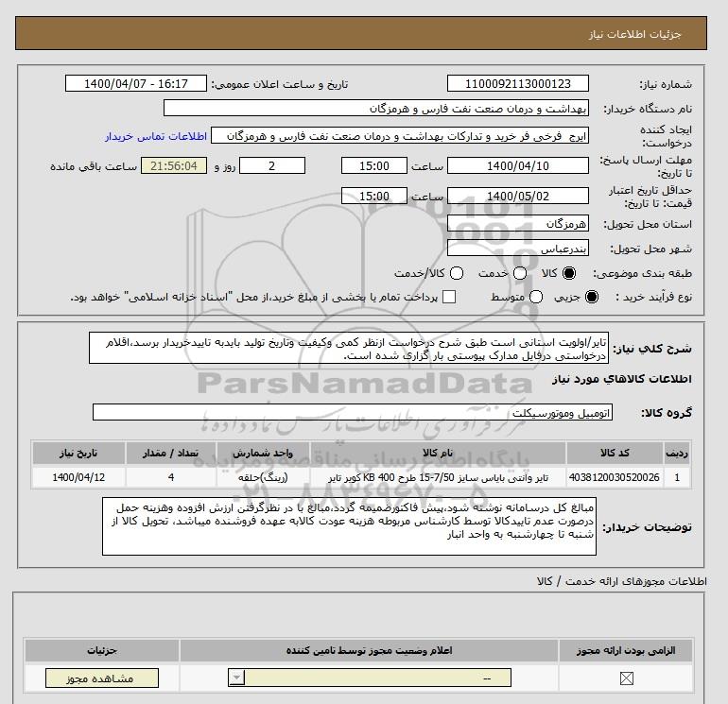Click the جزئیات column header in permits table
The width and height of the screenshot is (728, 704).
[102, 651]
